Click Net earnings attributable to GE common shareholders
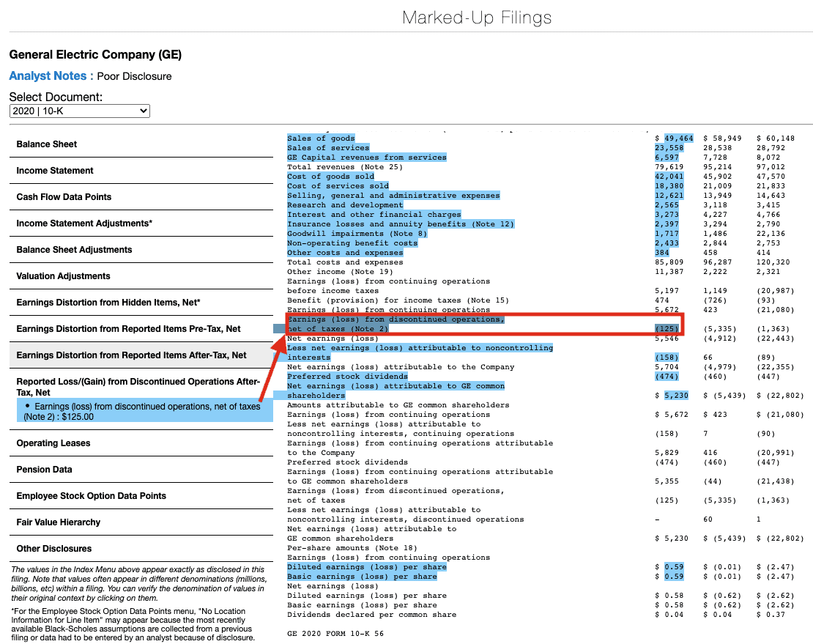The image size is (813, 644). [396, 391]
